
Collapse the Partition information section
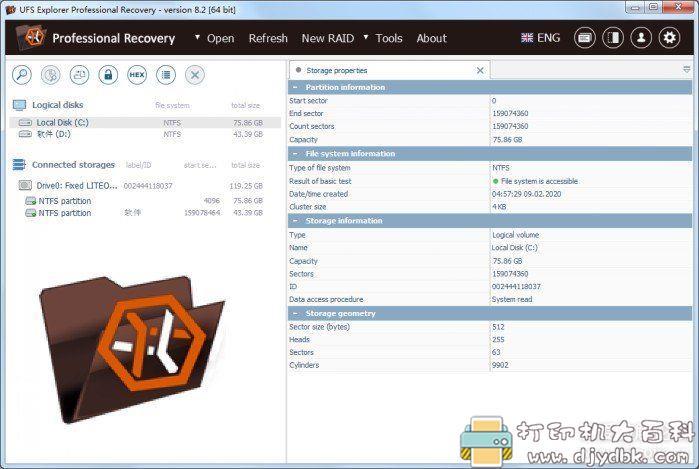pos(296,87)
